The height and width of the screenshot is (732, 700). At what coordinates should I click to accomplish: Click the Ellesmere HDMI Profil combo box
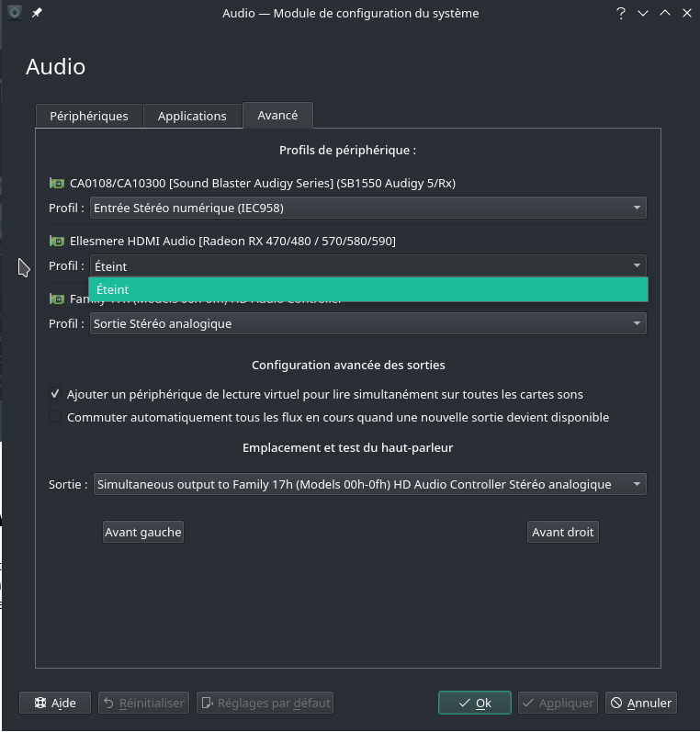(x=368, y=265)
